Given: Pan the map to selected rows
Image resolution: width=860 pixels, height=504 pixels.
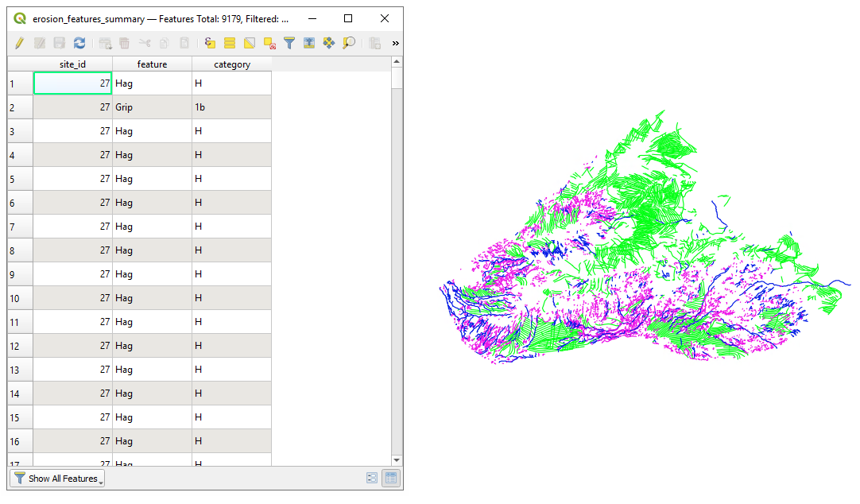Looking at the screenshot, I should [329, 43].
